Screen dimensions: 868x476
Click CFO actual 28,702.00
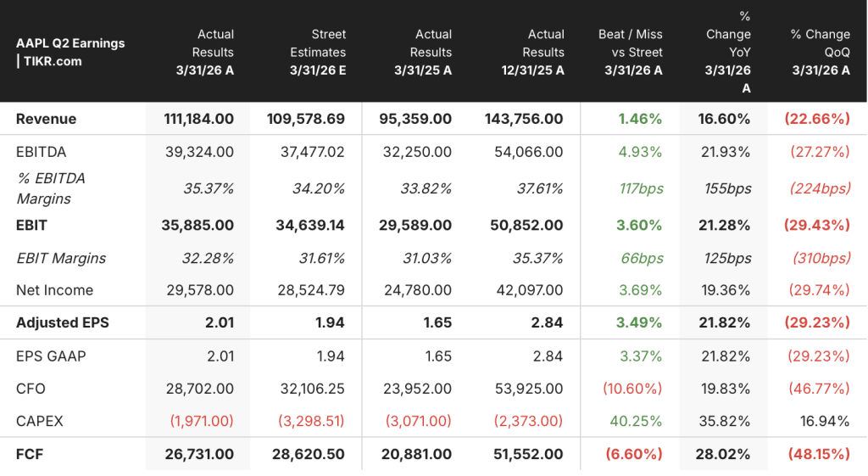click(x=200, y=389)
